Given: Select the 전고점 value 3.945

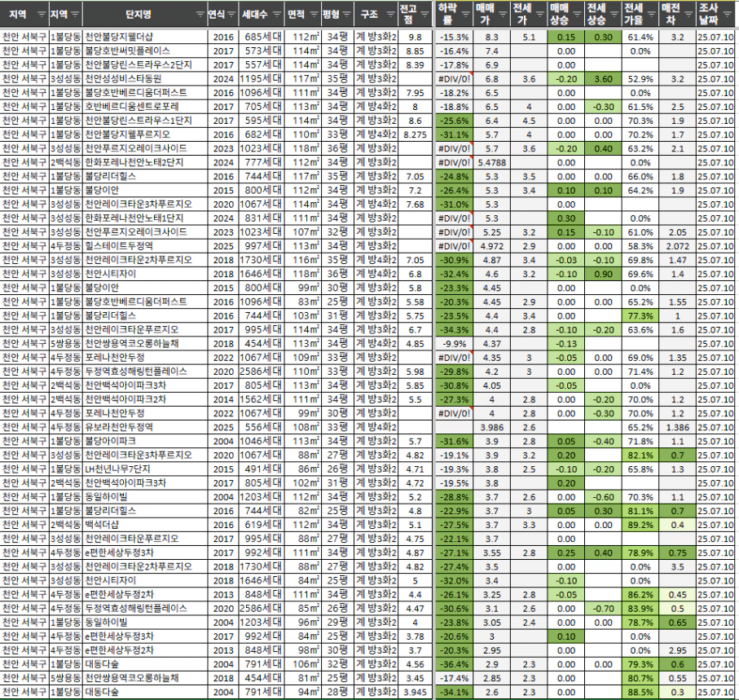Looking at the screenshot, I should pyautogui.click(x=416, y=693).
